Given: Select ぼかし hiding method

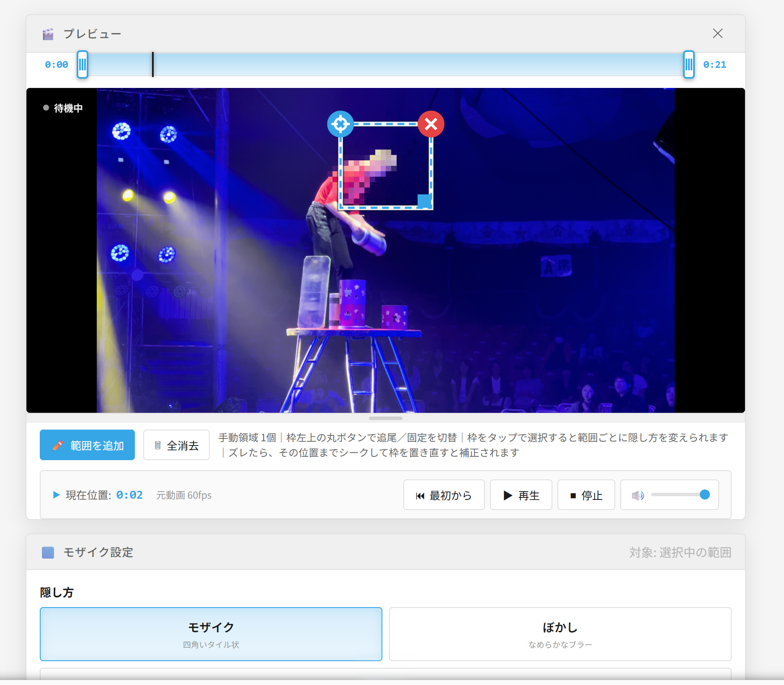Looking at the screenshot, I should tap(560, 634).
